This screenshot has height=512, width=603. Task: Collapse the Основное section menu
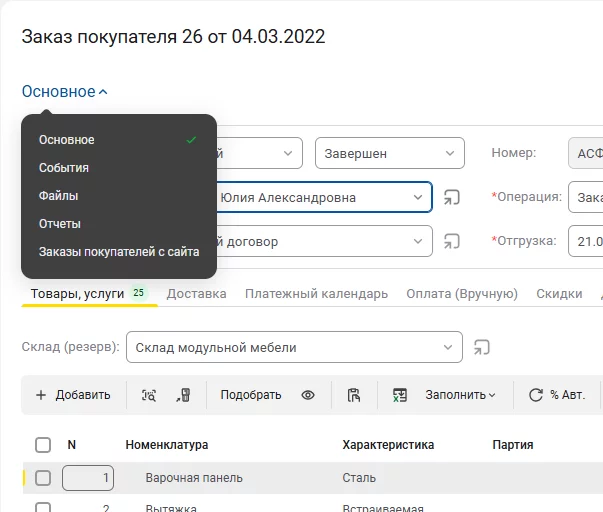65,92
